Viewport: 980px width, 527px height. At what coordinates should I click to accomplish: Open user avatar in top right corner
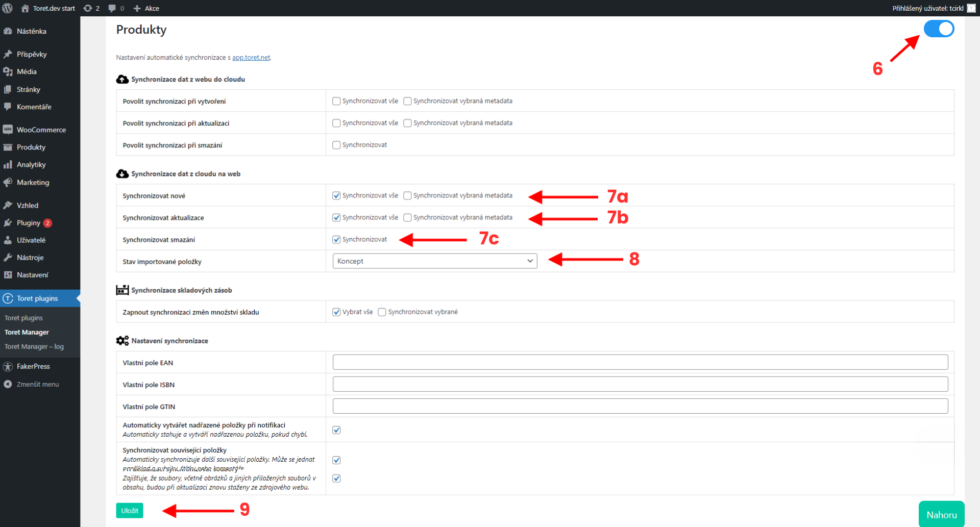971,8
